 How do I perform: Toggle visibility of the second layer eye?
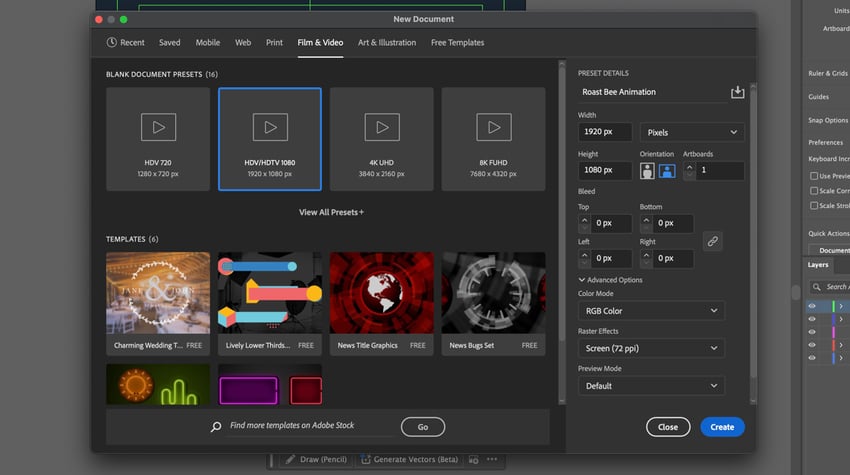click(x=812, y=319)
